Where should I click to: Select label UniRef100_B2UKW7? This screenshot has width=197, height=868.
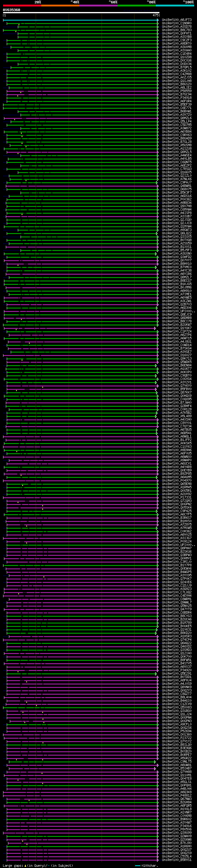pyautogui.click(x=177, y=325)
